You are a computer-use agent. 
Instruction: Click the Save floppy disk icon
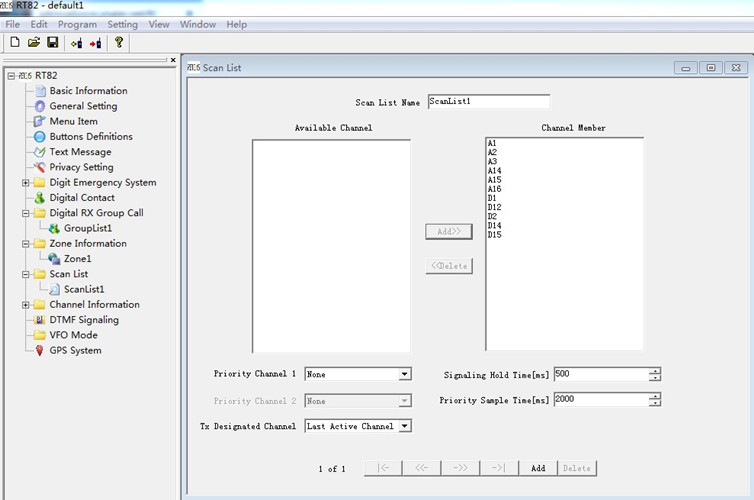[x=52, y=43]
